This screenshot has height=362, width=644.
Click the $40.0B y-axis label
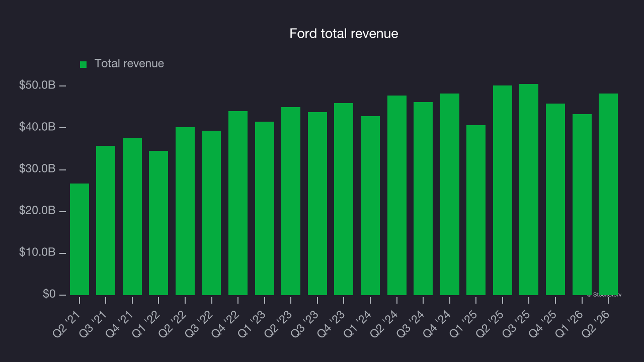point(37,127)
